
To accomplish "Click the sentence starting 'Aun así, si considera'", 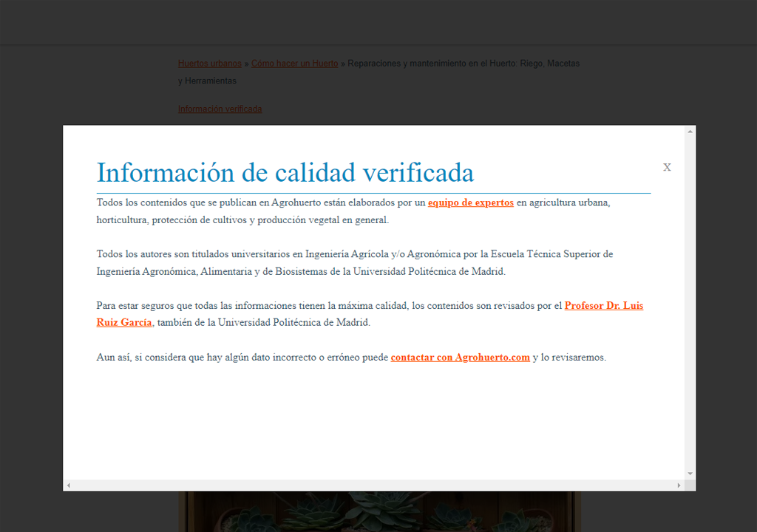I will (x=351, y=357).
